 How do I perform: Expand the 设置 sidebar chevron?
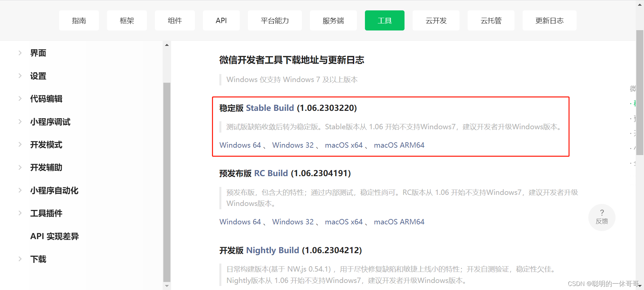[20, 76]
